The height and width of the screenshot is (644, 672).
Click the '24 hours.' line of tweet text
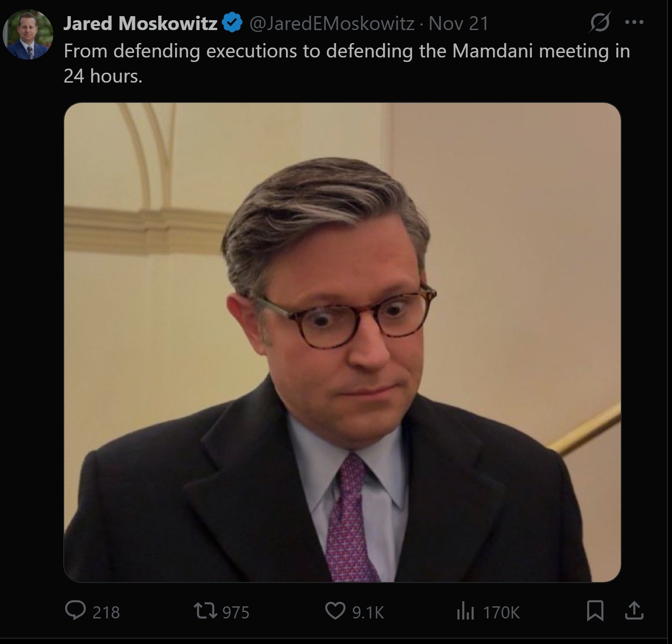point(103,76)
